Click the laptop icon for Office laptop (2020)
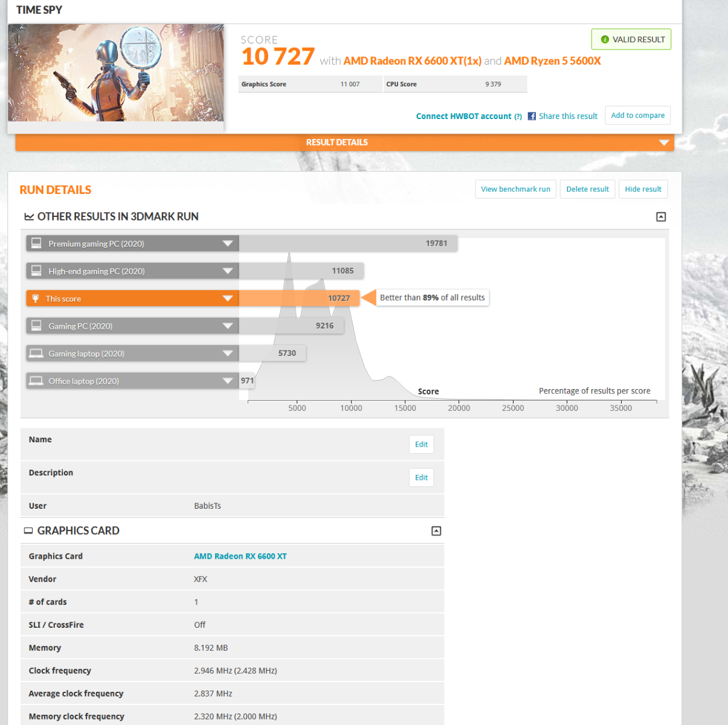 36,381
